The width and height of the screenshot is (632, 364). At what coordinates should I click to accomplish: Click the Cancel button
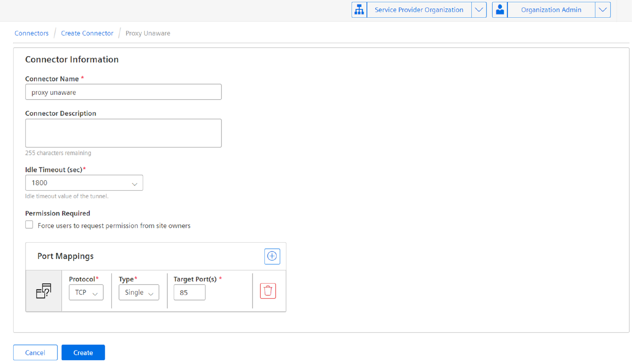pyautogui.click(x=35, y=353)
